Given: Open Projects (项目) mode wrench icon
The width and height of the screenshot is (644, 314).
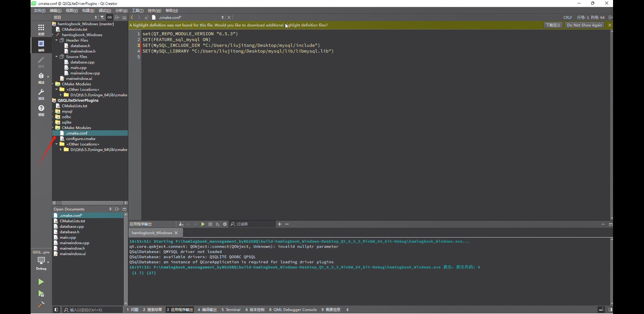Looking at the screenshot, I should [x=41, y=94].
